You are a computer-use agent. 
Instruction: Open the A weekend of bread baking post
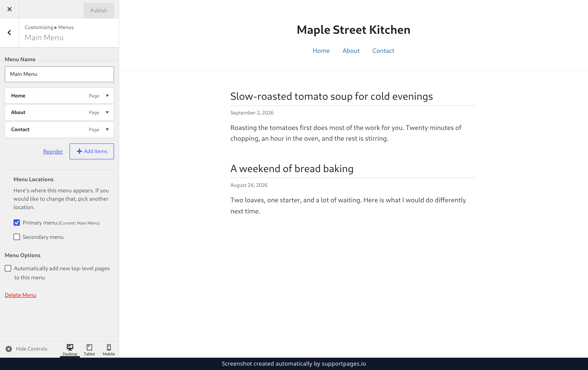click(x=292, y=169)
